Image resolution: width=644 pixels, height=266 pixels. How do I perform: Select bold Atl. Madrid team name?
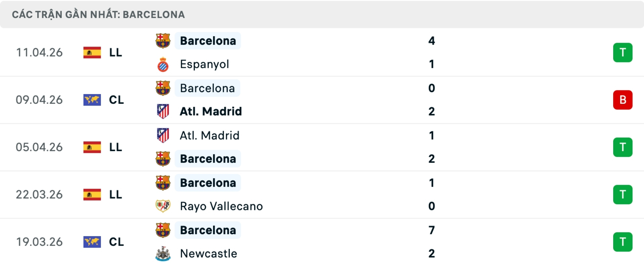tap(211, 112)
